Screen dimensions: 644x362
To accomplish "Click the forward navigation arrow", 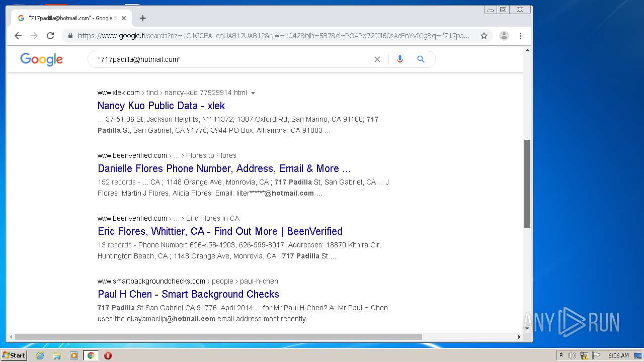I will (x=34, y=36).
